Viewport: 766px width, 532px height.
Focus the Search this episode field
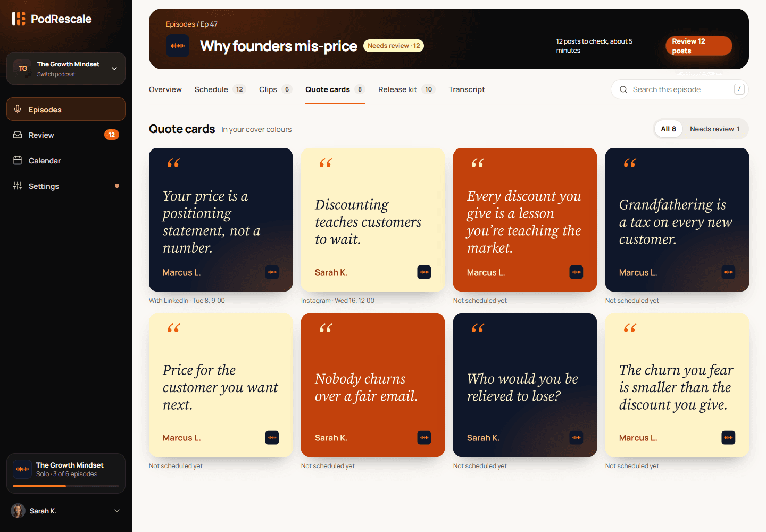pyautogui.click(x=680, y=89)
